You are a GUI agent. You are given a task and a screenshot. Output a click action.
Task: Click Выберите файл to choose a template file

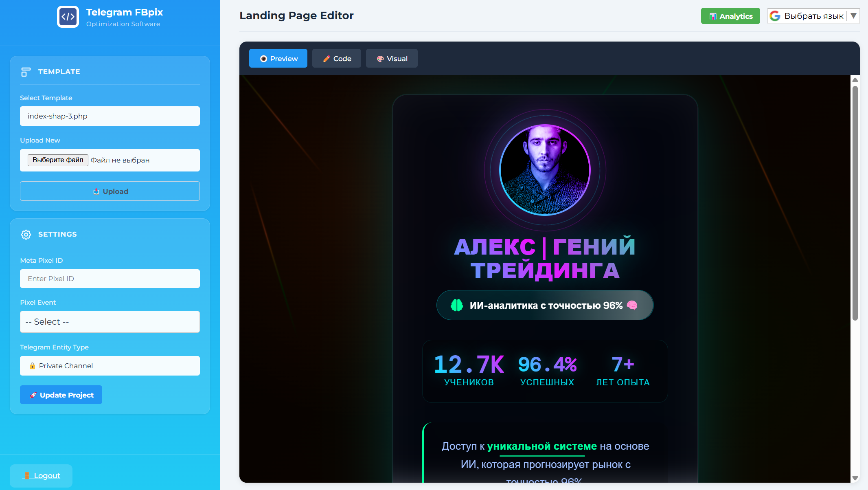[57, 160]
